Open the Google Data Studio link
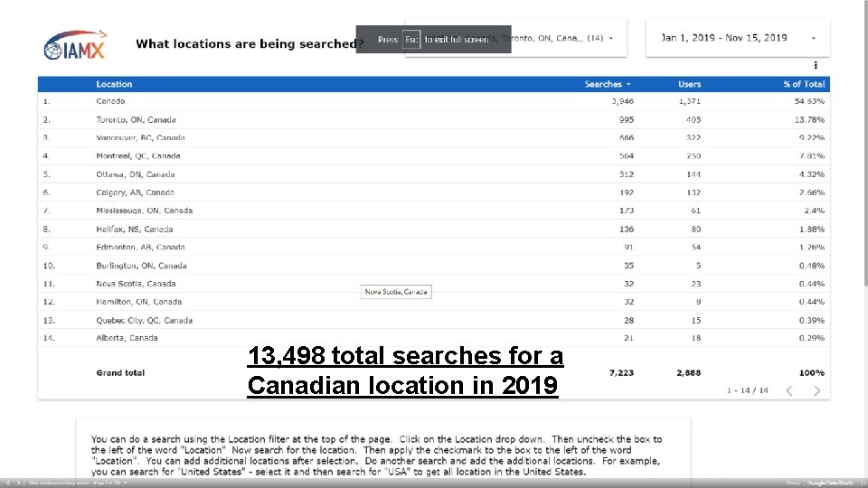The height and width of the screenshot is (488, 868). pyautogui.click(x=830, y=483)
